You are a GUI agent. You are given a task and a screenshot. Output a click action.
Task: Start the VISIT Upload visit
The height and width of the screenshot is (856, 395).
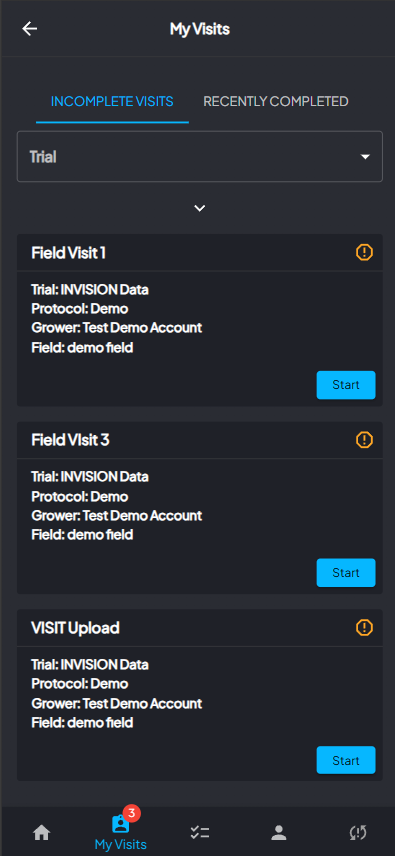(x=346, y=760)
